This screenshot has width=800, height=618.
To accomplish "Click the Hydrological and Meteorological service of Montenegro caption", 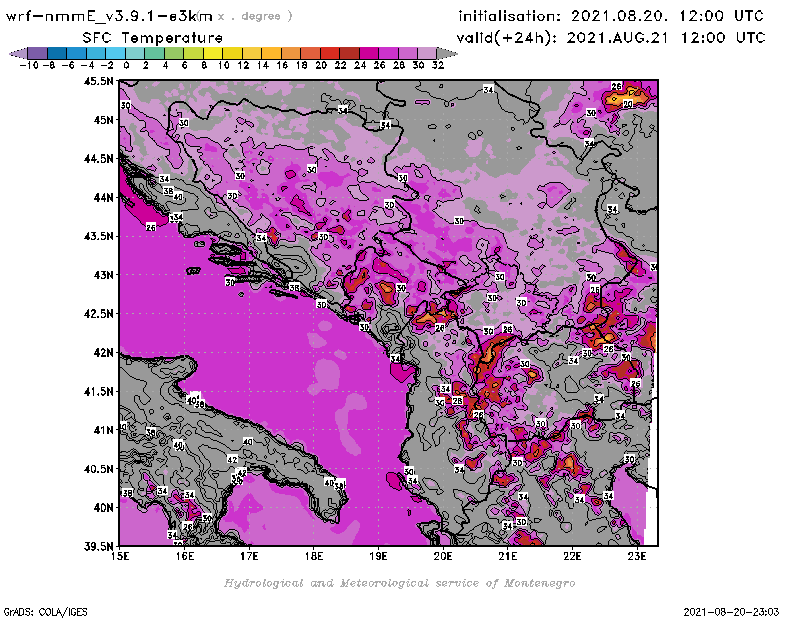I will coord(399,583).
